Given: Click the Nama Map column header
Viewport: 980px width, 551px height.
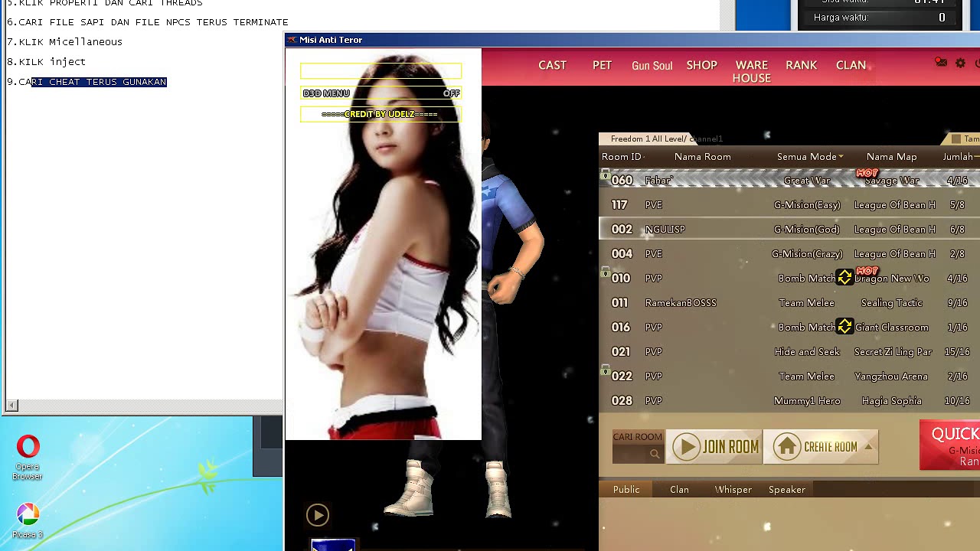Looking at the screenshot, I should pos(891,157).
